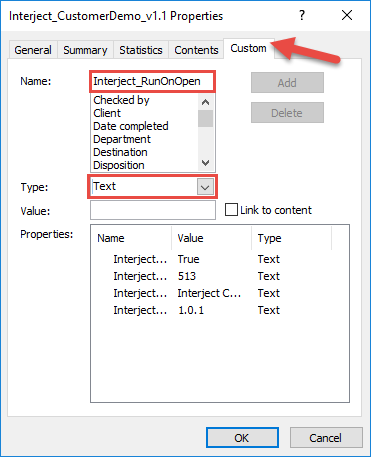Viewport: 371px width, 457px height.
Task: Select the property row with value True
Action: (197, 259)
